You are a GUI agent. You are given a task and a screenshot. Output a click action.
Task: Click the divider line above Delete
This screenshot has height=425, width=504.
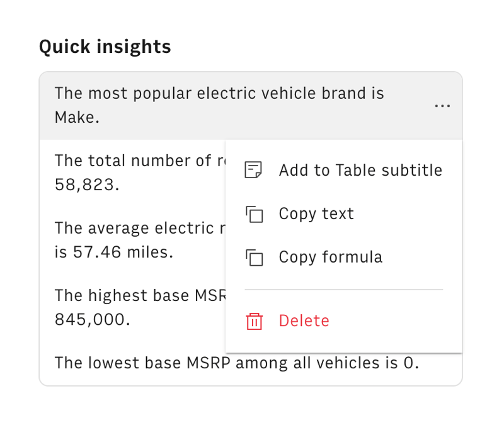343,290
